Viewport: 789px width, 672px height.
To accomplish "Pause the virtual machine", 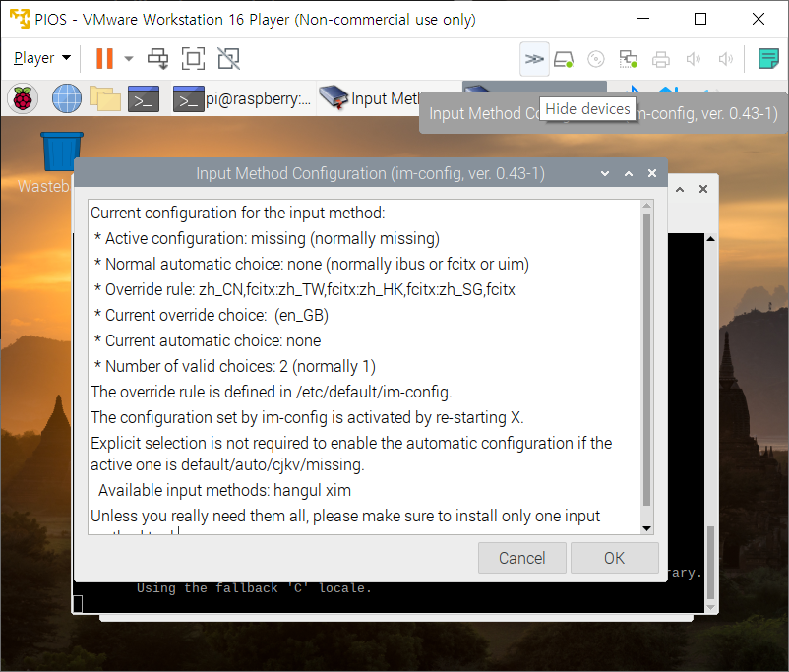I will (x=104, y=59).
